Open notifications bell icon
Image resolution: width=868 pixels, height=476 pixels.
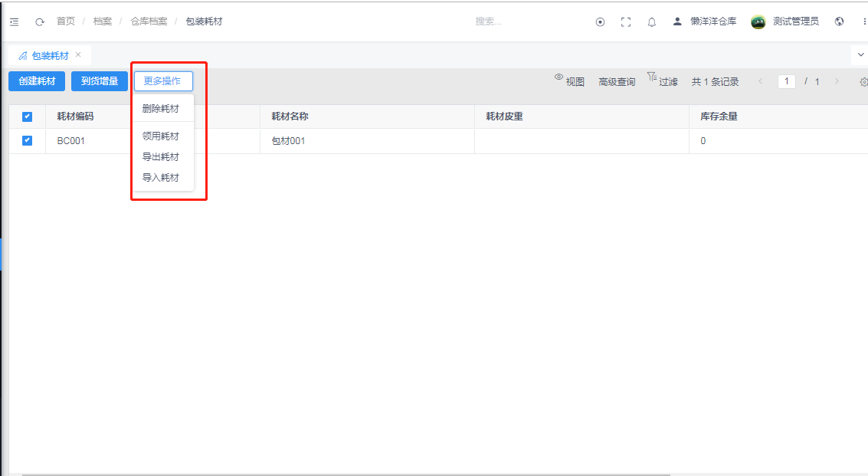tap(652, 22)
